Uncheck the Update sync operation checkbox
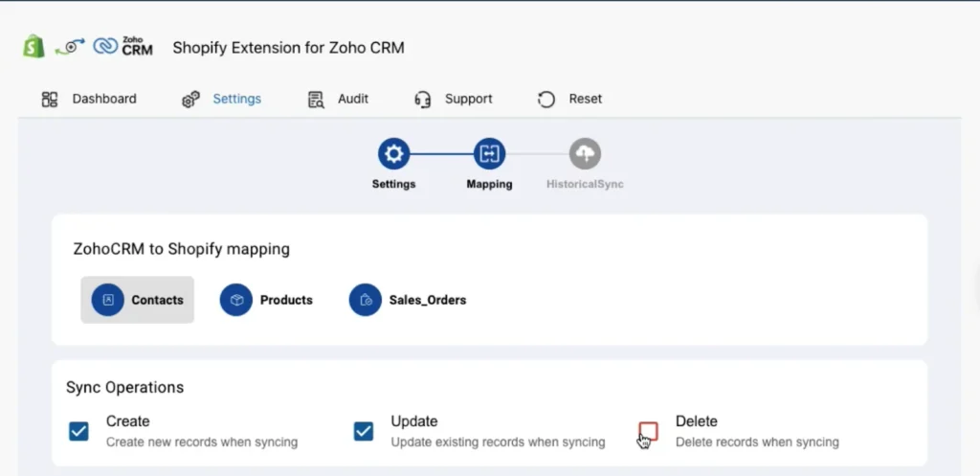 point(364,431)
